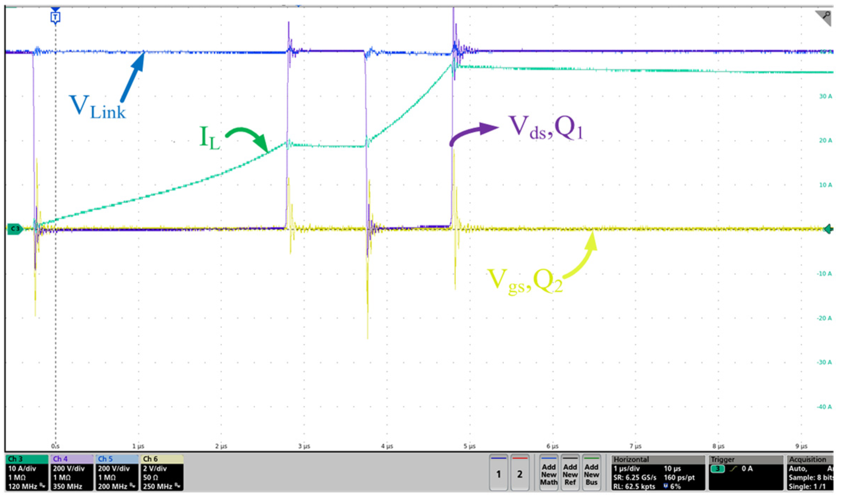Enable waveform channel 2

[520, 474]
